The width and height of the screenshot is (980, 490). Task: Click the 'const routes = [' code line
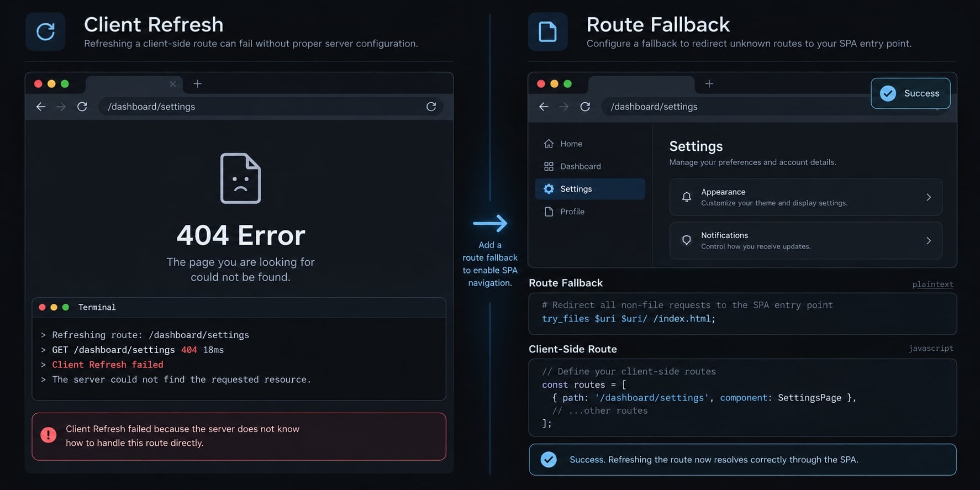584,384
